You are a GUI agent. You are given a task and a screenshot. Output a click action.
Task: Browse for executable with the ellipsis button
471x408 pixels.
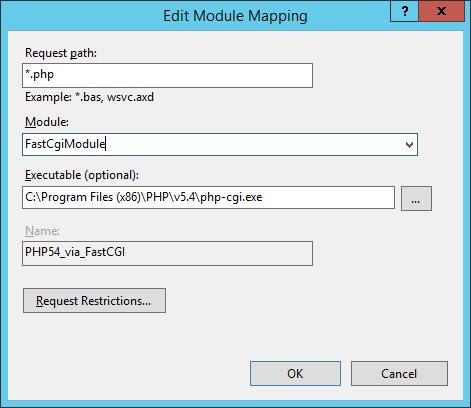416,199
